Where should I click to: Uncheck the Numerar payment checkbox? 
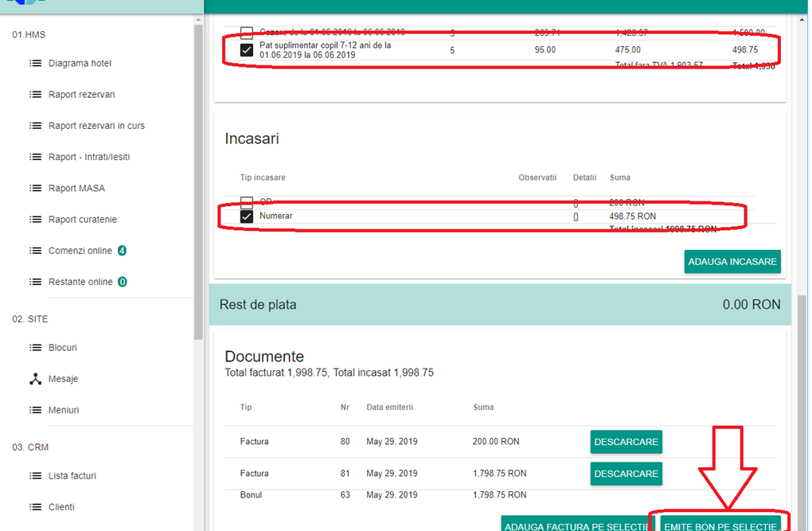coord(247,216)
